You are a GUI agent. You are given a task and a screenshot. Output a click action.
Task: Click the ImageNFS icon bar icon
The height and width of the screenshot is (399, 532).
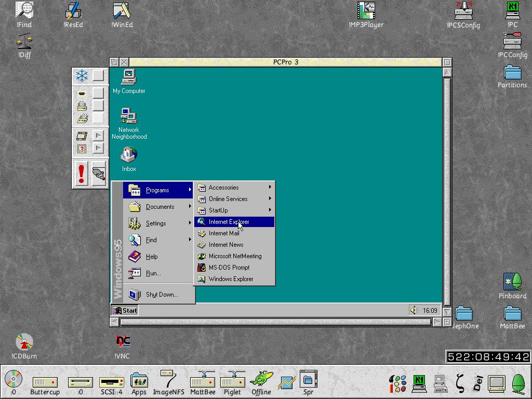pyautogui.click(x=169, y=383)
